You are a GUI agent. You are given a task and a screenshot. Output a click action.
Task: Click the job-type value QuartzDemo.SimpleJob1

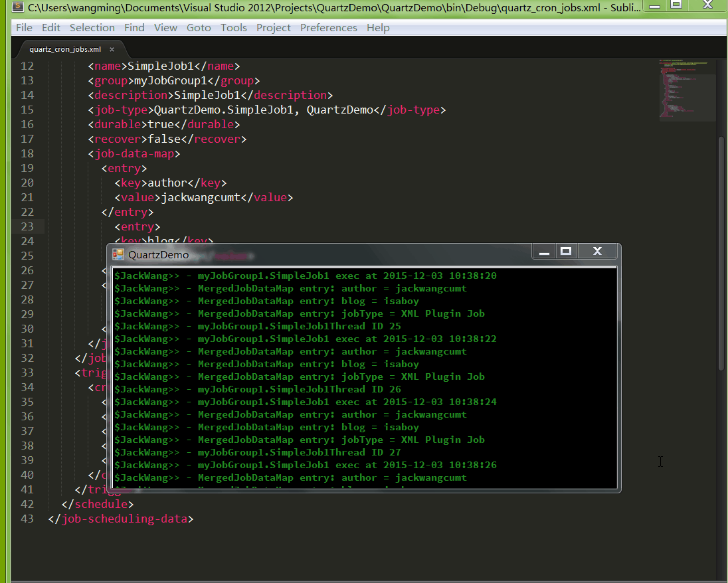point(224,110)
